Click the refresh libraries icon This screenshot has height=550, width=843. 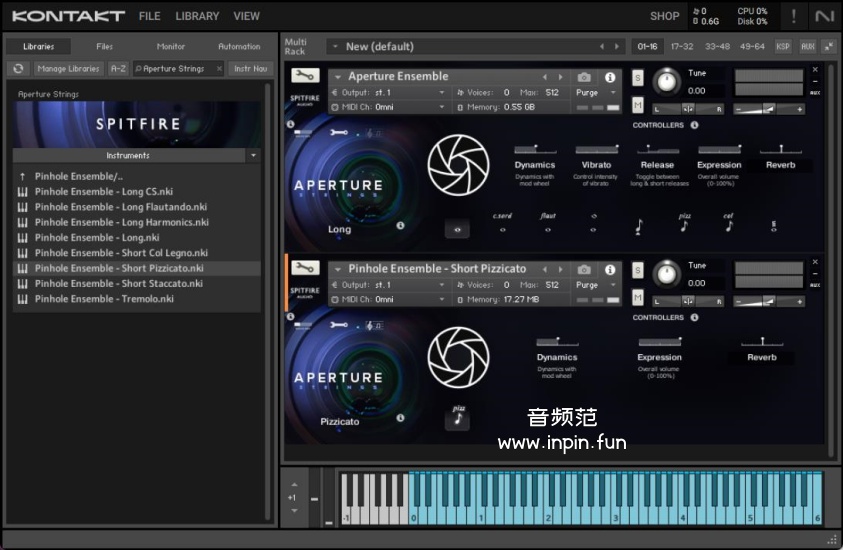(18, 69)
